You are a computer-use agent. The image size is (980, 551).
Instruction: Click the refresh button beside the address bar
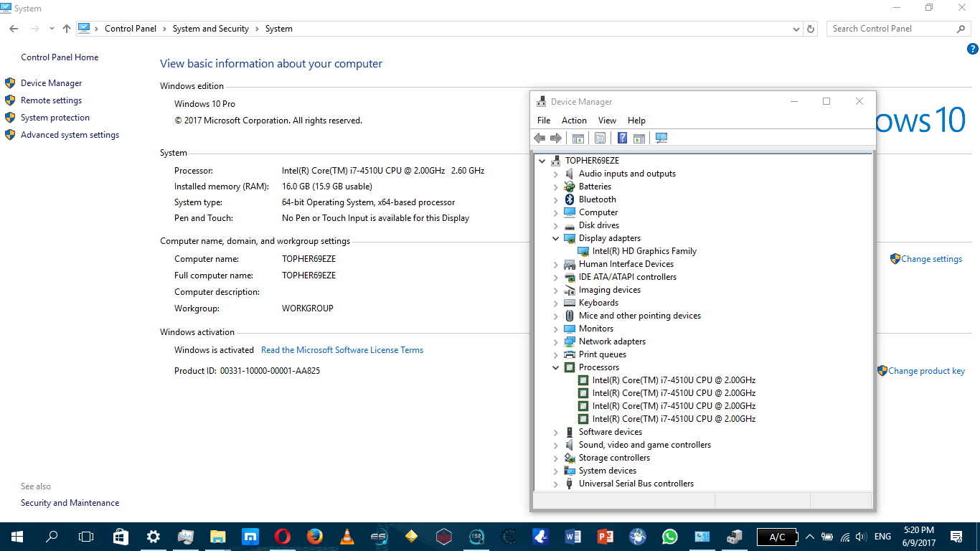click(811, 29)
